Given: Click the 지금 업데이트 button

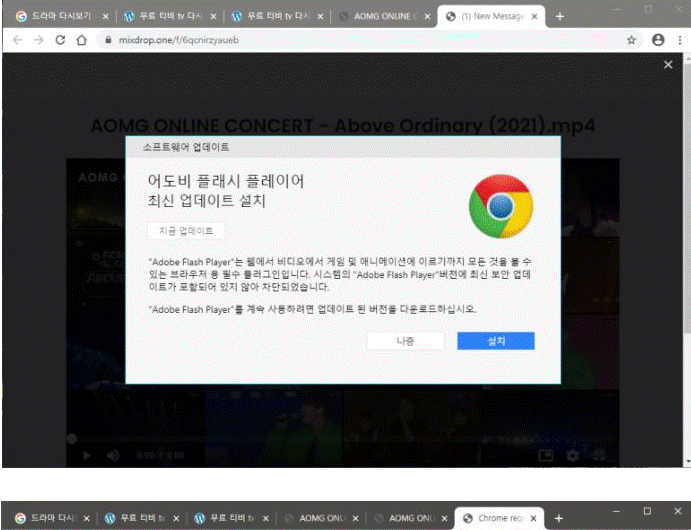Looking at the screenshot, I should (186, 231).
